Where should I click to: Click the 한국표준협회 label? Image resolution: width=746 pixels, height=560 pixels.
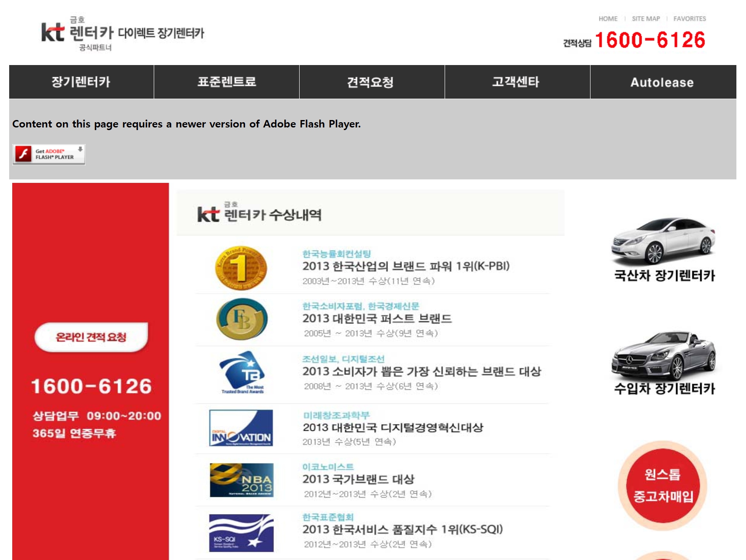pyautogui.click(x=328, y=517)
